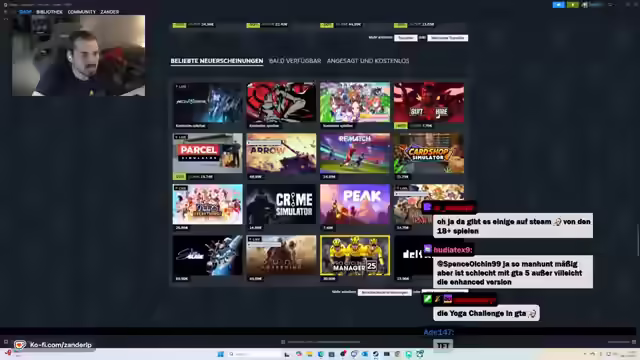Click the Windows taskbar search field
Screen dimensions: 640x360
coord(255,354)
